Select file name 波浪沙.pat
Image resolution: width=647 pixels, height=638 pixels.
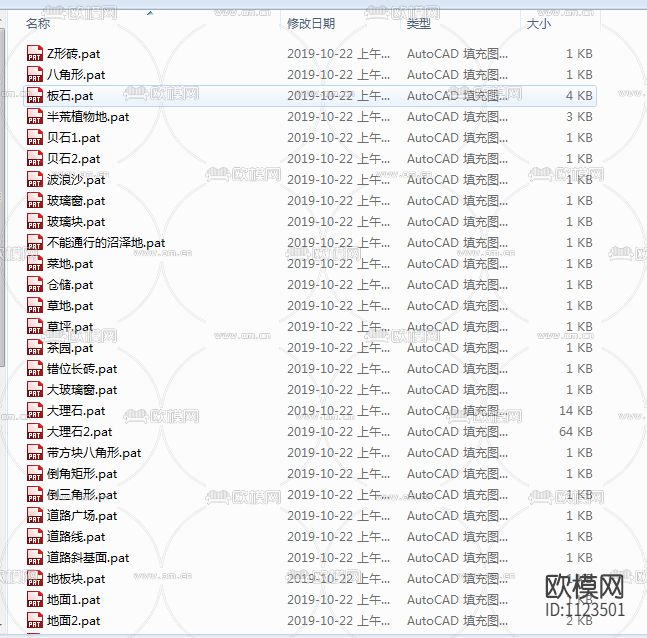click(x=76, y=180)
